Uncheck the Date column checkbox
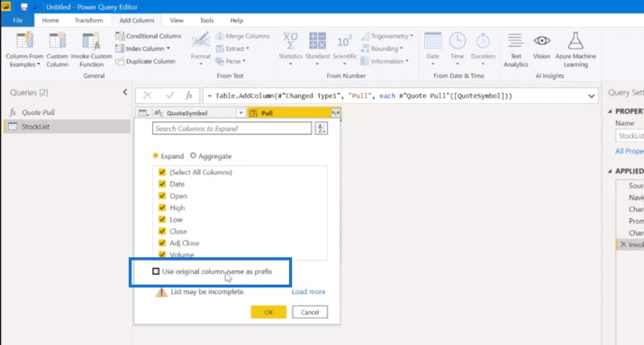644x345 pixels. pos(162,184)
